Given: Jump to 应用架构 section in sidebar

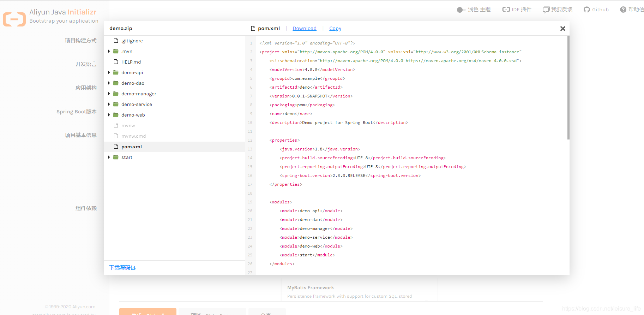Looking at the screenshot, I should tap(86, 88).
